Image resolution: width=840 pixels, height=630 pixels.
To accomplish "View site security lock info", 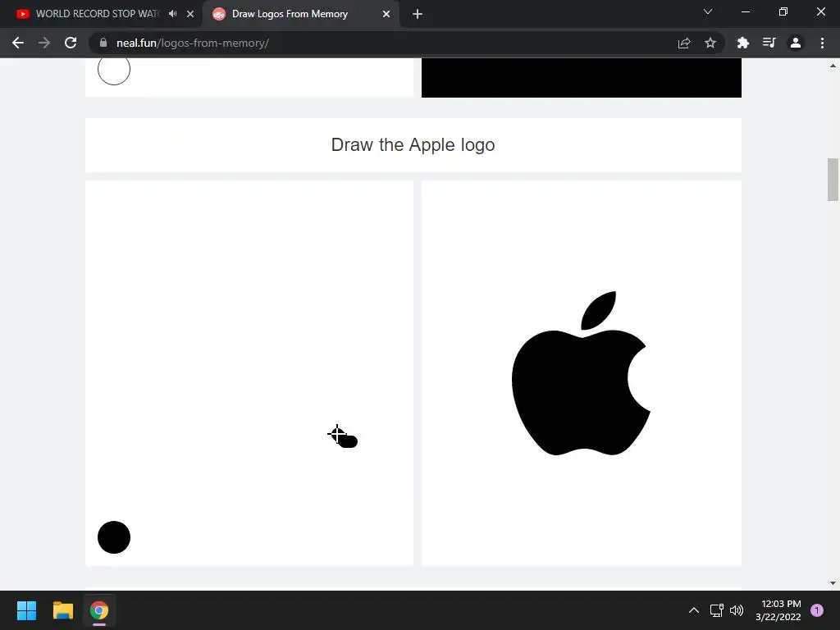I will click(103, 43).
